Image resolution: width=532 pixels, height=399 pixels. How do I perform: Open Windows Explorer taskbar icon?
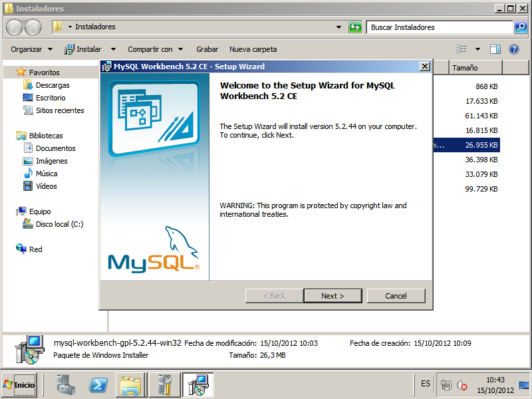point(130,385)
